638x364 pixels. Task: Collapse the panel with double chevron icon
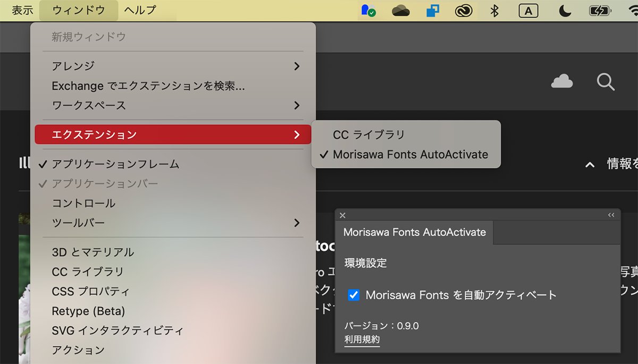pyautogui.click(x=611, y=215)
